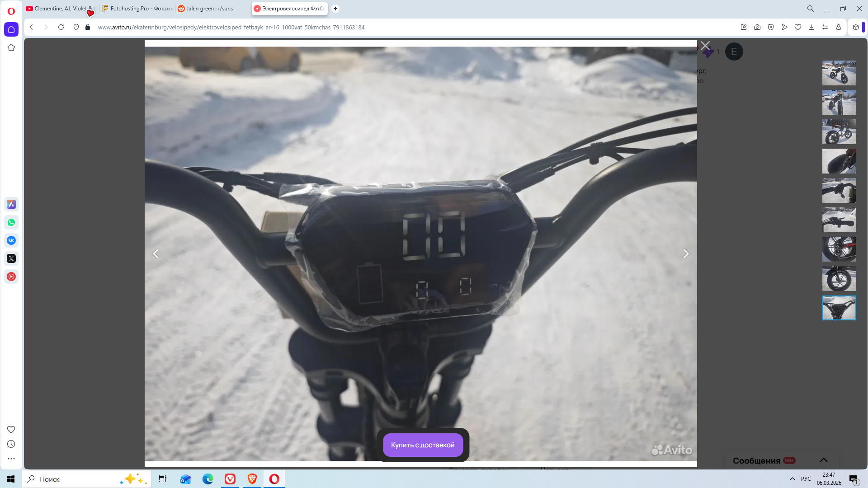Add page to bookmarks heart icon

(798, 27)
